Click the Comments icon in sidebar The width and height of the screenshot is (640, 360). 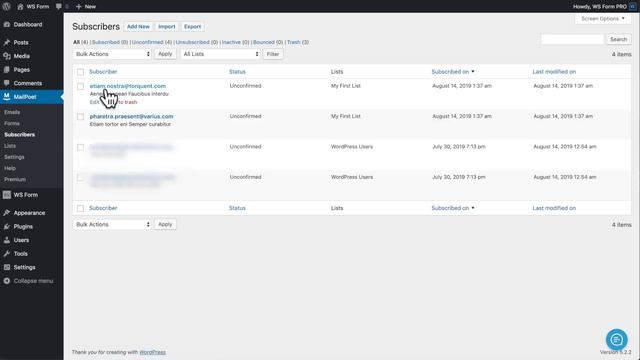pos(7,83)
